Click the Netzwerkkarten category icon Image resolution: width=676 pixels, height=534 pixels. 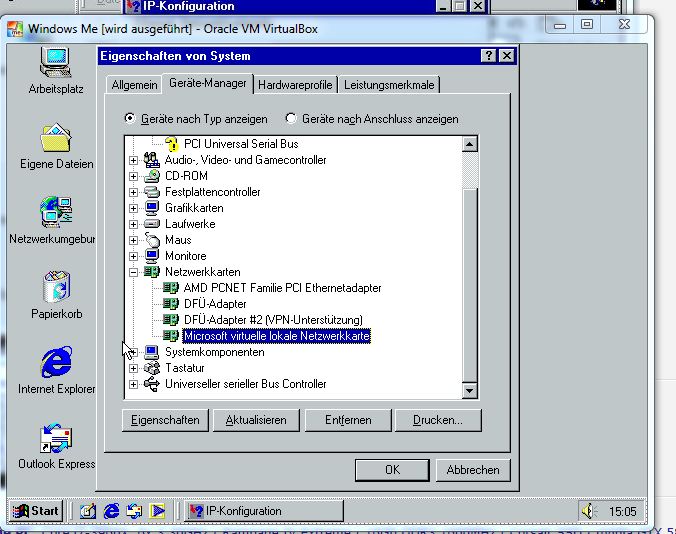point(151,272)
